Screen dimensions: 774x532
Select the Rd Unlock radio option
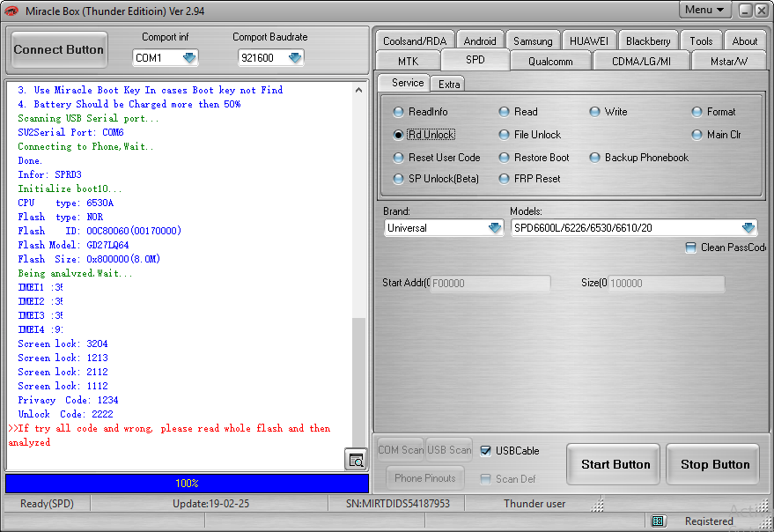pos(424,135)
